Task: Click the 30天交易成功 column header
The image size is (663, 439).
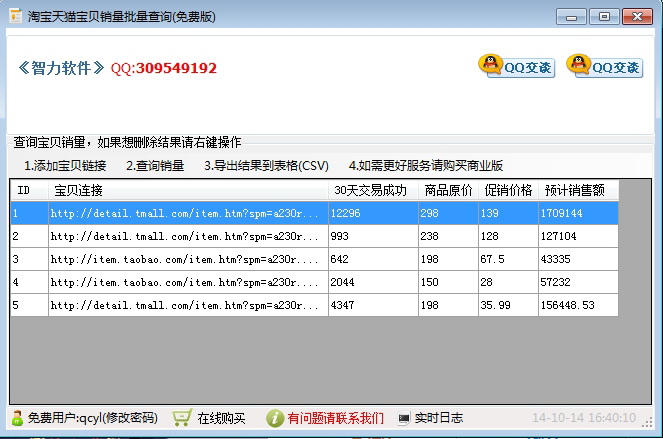Action: point(373,190)
